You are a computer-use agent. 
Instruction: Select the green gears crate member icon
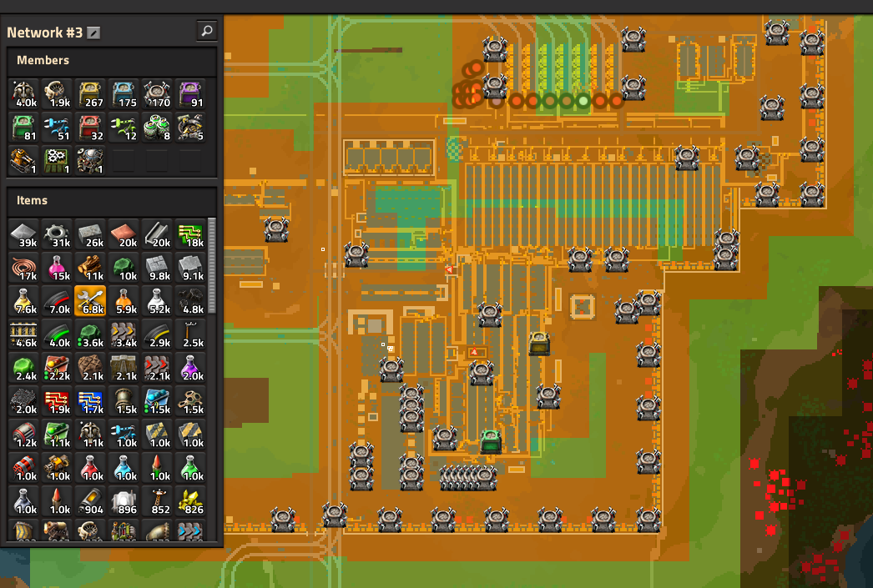57,161
